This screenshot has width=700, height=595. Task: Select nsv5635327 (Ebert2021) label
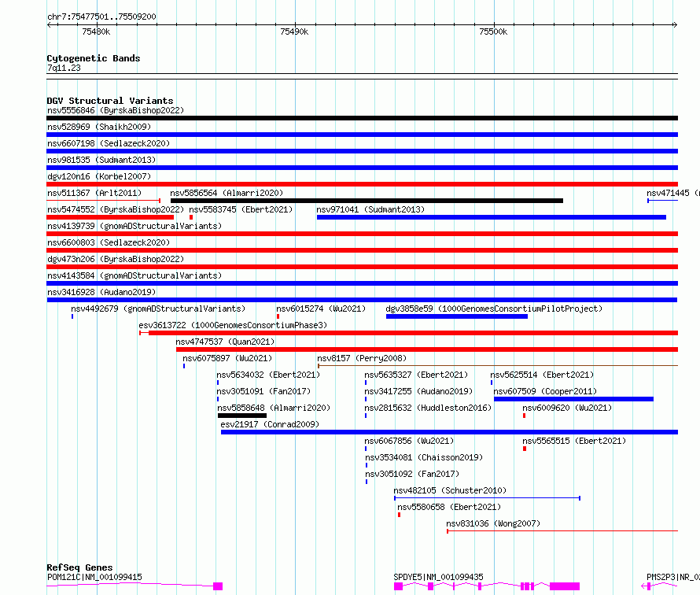click(x=416, y=375)
